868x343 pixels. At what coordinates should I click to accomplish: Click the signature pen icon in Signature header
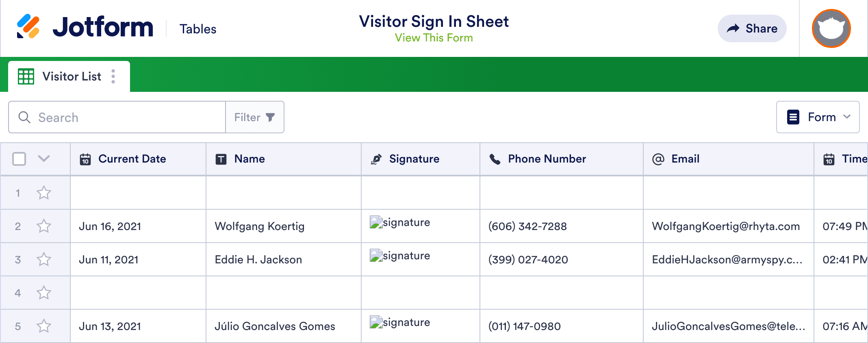coord(376,159)
